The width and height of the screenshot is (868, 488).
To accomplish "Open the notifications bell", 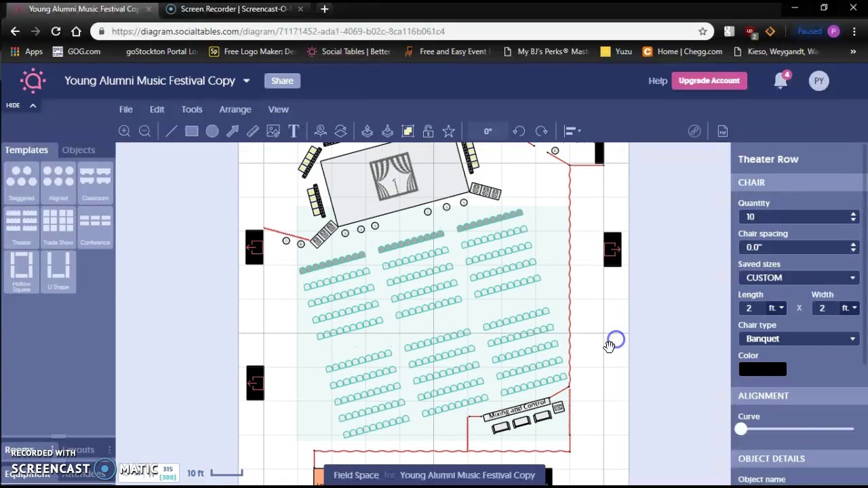I will (x=781, y=81).
